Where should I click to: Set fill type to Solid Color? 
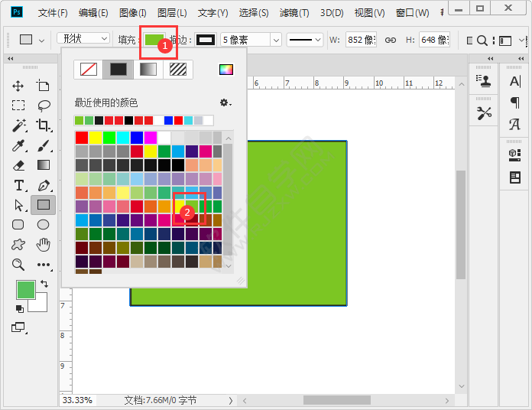118,70
